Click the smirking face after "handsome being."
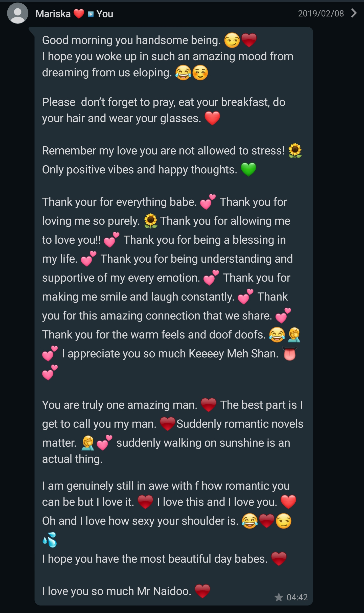 click(x=232, y=40)
